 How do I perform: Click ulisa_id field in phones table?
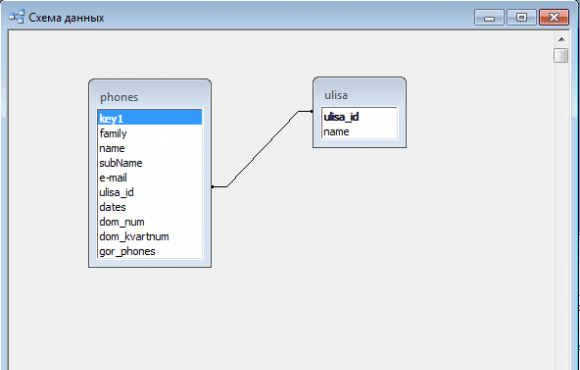150,192
